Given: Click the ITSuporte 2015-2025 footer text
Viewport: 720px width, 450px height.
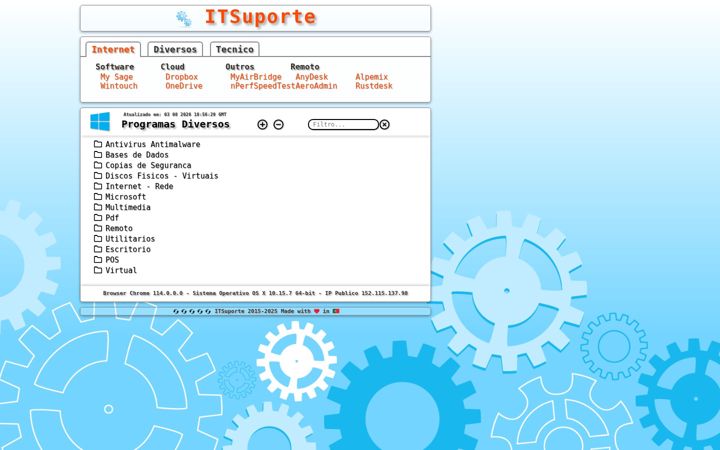Looking at the screenshot, I should tap(247, 311).
